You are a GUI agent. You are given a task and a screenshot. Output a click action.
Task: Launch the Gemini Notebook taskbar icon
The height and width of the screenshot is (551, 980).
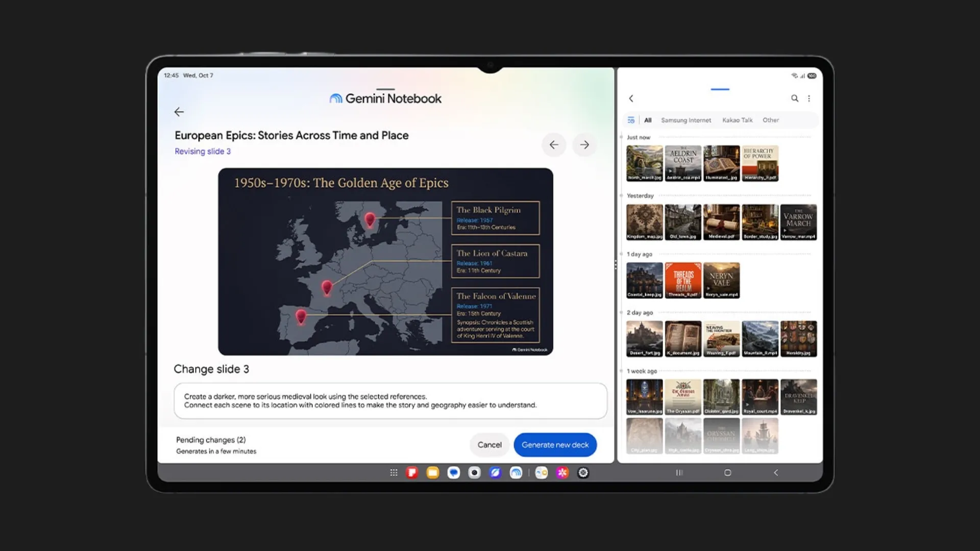coord(516,473)
